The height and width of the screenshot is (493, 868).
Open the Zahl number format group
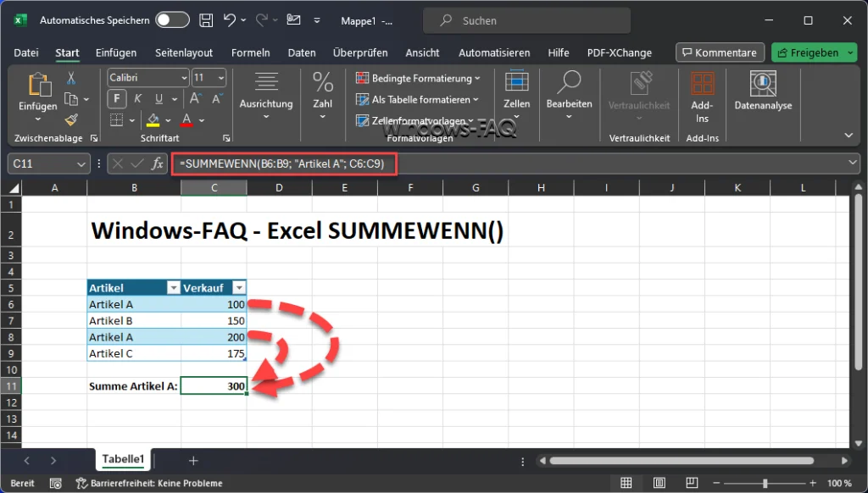coord(323,97)
